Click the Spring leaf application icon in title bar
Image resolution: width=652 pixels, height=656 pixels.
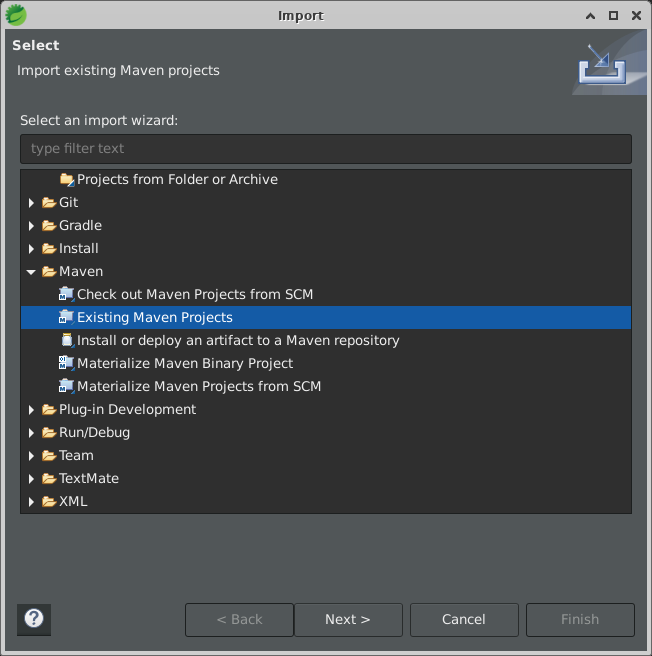pos(16,15)
